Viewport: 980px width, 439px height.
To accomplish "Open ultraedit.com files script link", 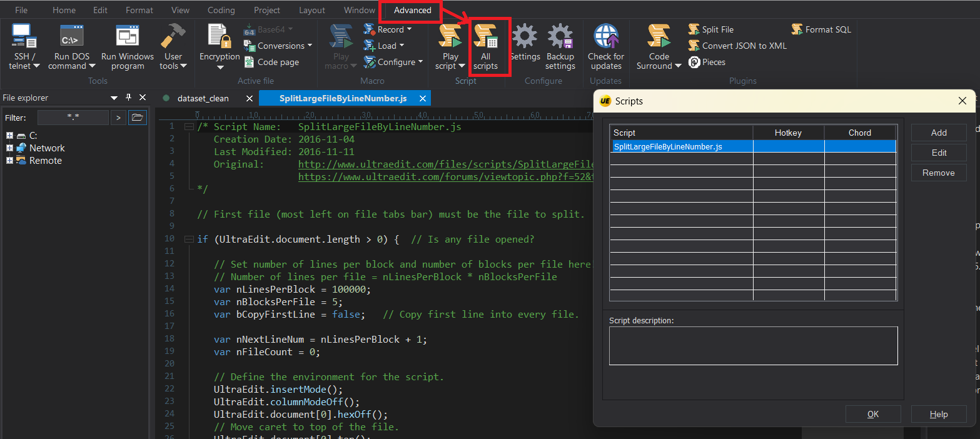I will coord(445,164).
